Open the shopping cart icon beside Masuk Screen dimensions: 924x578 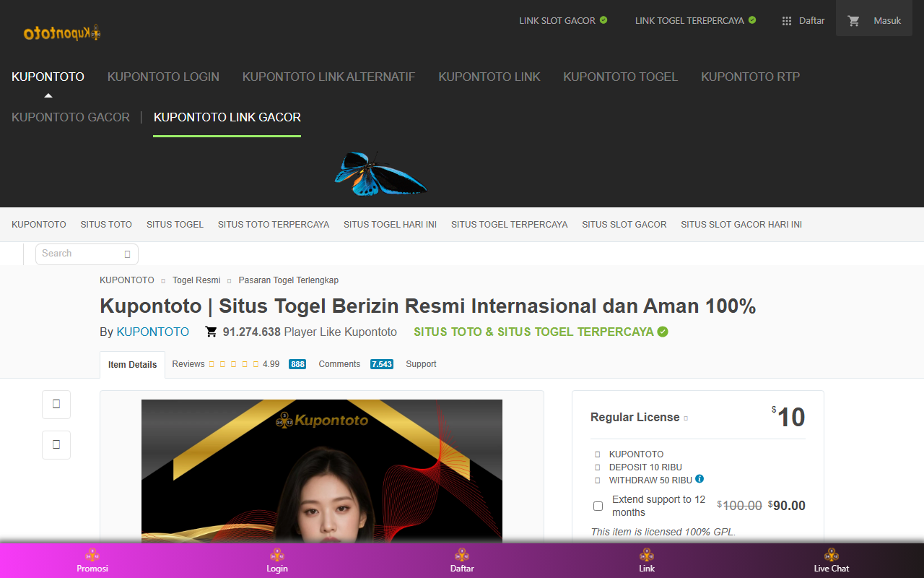pyautogui.click(x=854, y=21)
